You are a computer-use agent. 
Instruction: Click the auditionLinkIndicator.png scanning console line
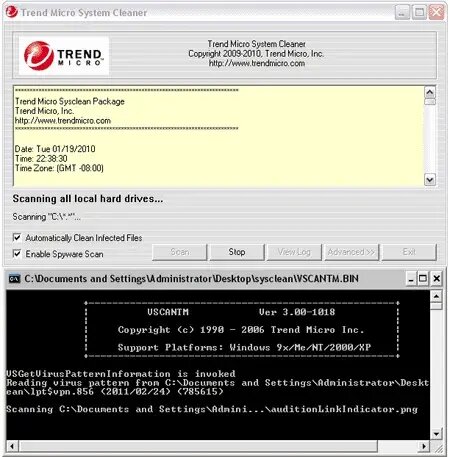pos(212,409)
